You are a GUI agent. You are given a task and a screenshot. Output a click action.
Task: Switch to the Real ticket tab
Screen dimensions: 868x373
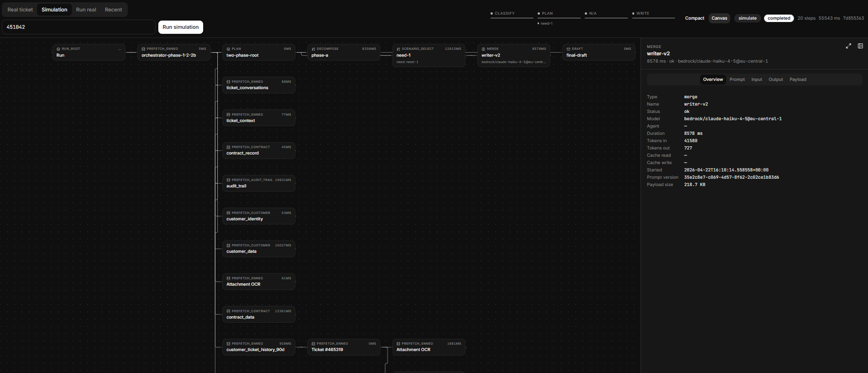20,10
